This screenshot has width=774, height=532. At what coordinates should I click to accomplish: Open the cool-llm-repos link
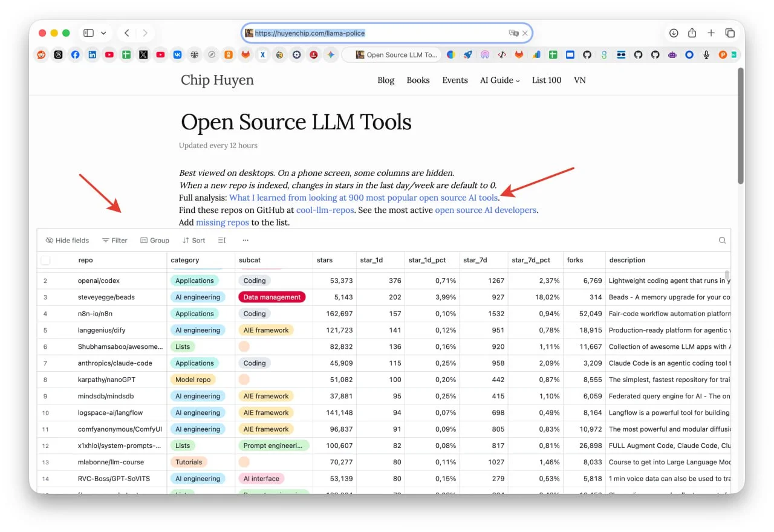coord(325,210)
